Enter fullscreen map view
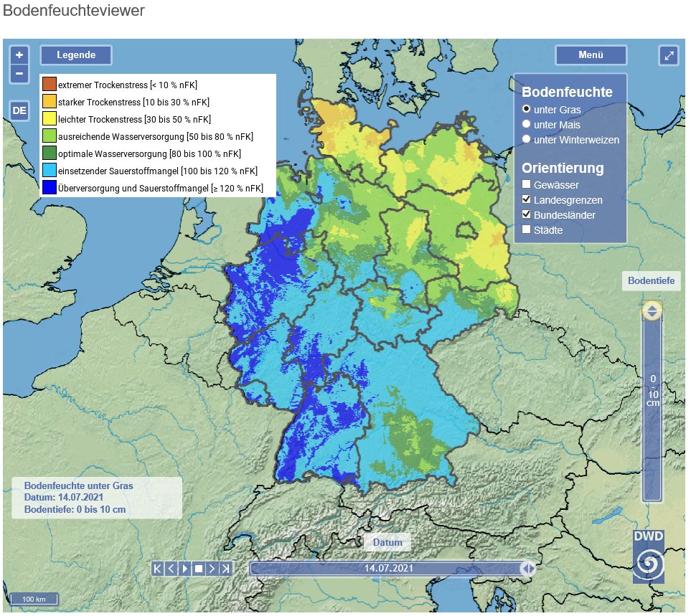This screenshot has width=691, height=616. pos(668,55)
